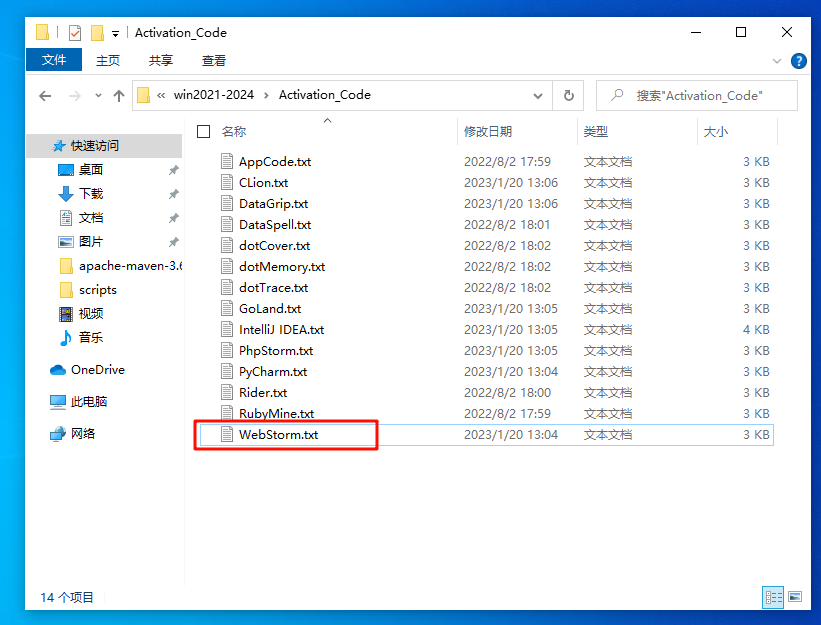Open the address bar history dropdown

tap(538, 96)
